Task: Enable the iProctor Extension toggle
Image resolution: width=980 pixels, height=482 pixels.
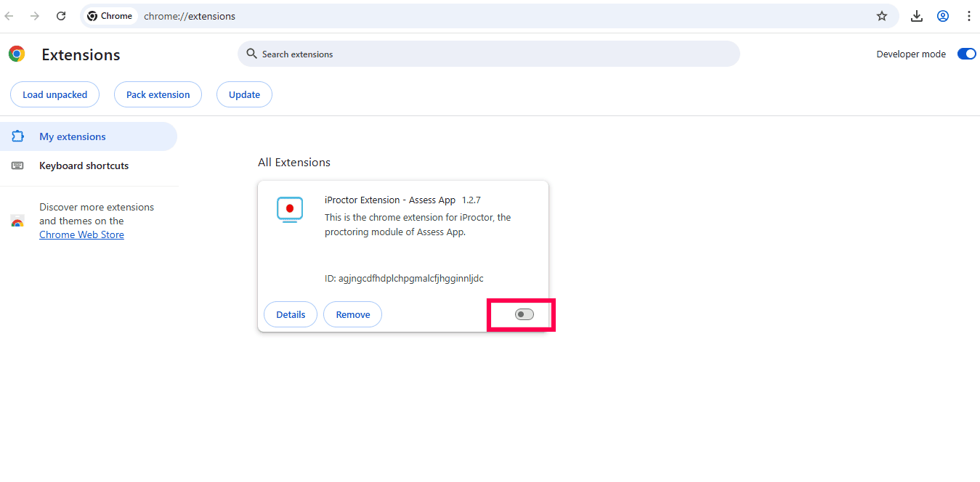Action: coord(524,314)
